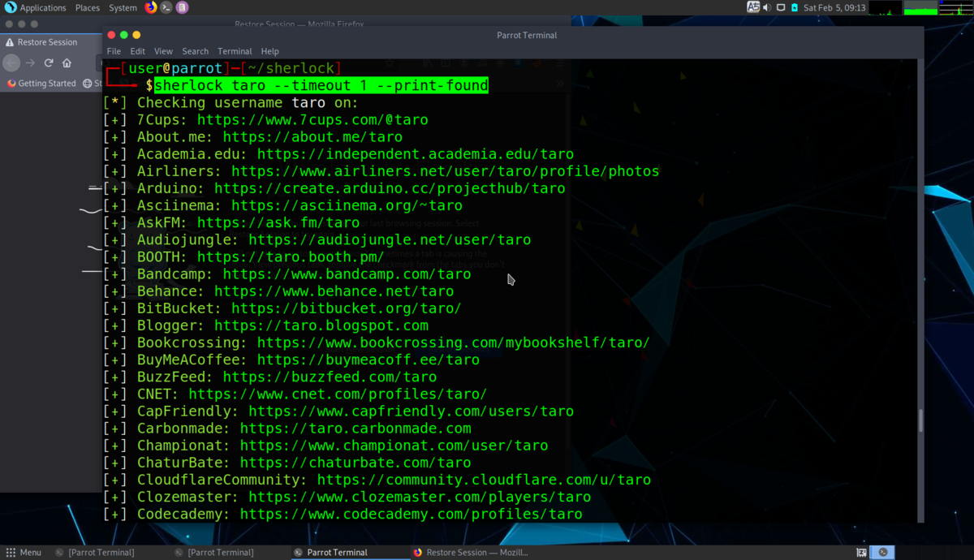Open the keyboard layout indicator in tray
The height and width of the screenshot is (560, 974).
(754, 7)
